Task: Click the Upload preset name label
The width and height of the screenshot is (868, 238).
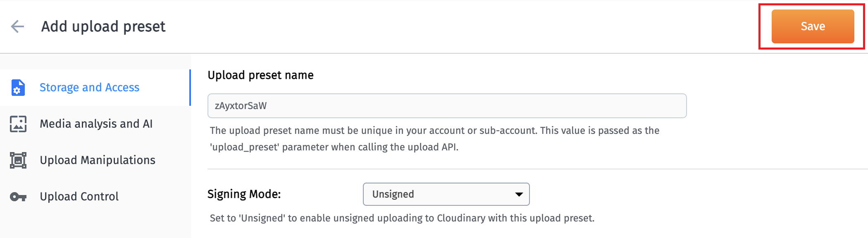Action: (x=260, y=75)
